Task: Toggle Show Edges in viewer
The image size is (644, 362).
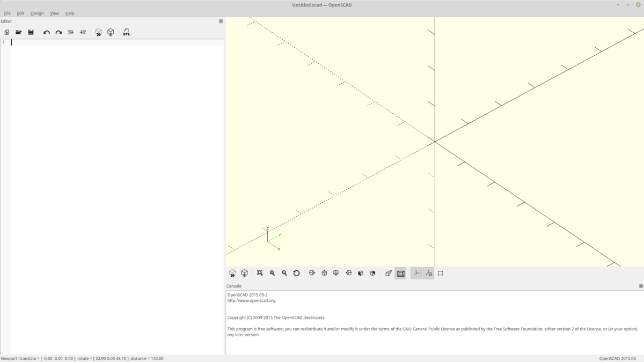Action: 441,273
